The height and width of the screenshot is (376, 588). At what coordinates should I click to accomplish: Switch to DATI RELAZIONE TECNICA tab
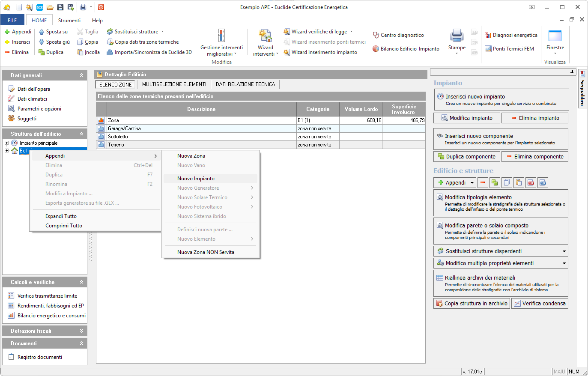point(245,84)
